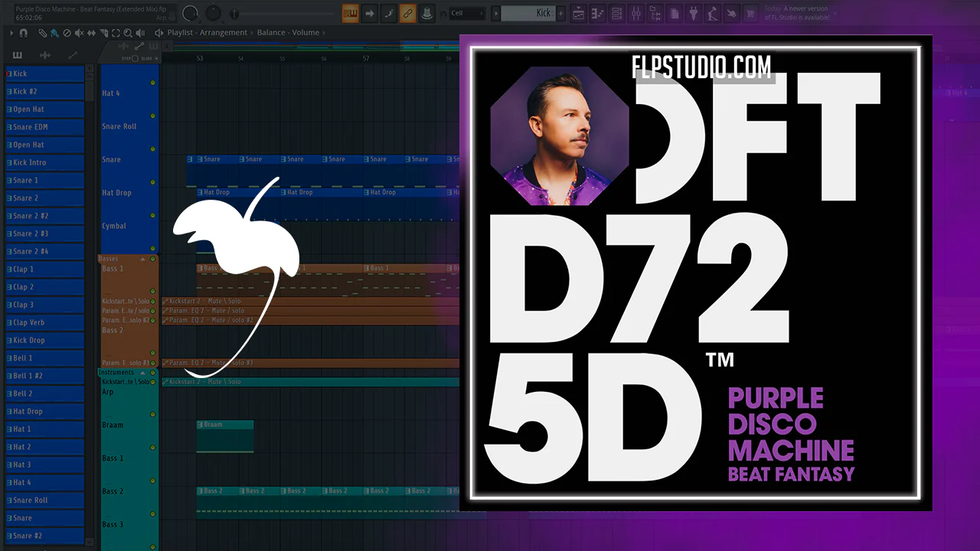Select the Playback speaker tool in Playlist
This screenshot has width=980, height=551.
[140, 33]
